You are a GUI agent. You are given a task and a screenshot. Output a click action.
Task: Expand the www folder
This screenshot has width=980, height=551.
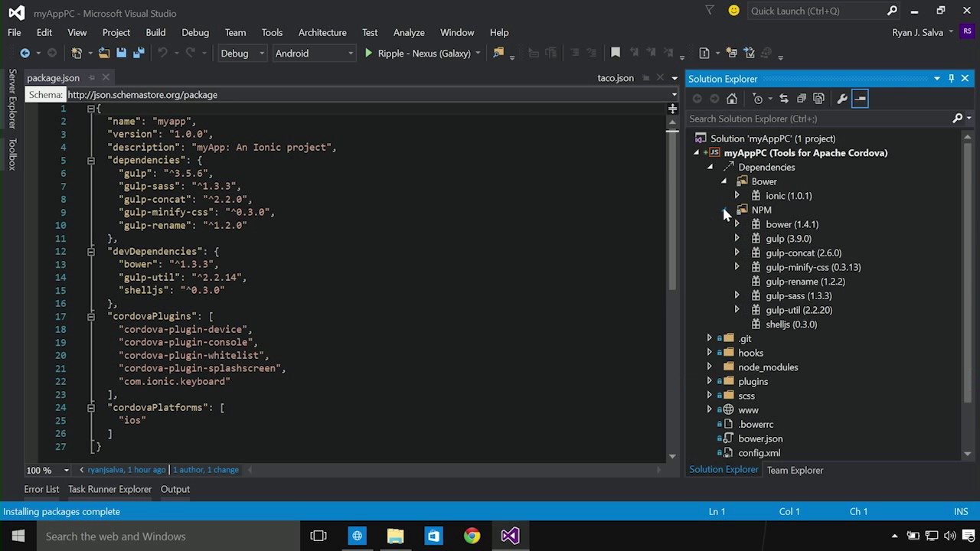tap(709, 410)
